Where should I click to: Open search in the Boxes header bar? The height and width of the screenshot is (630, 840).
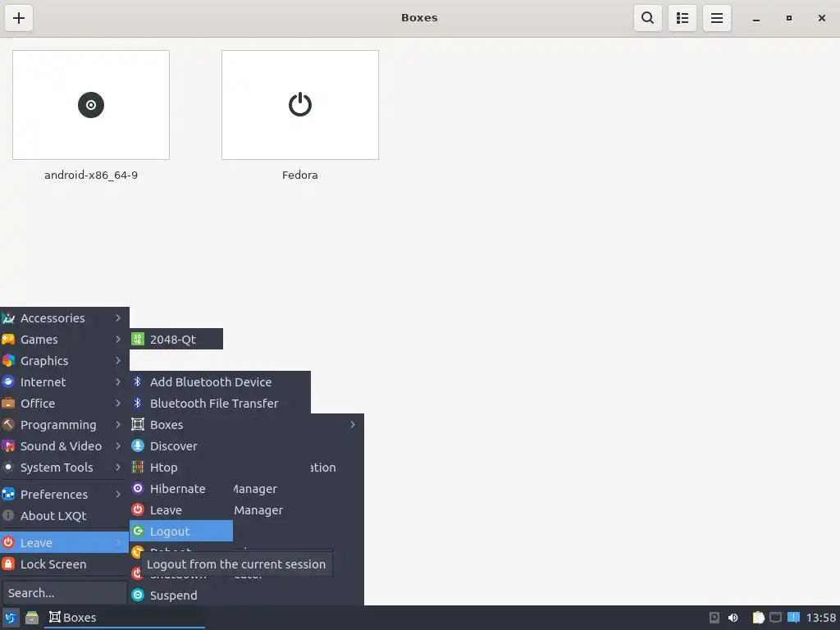point(648,18)
